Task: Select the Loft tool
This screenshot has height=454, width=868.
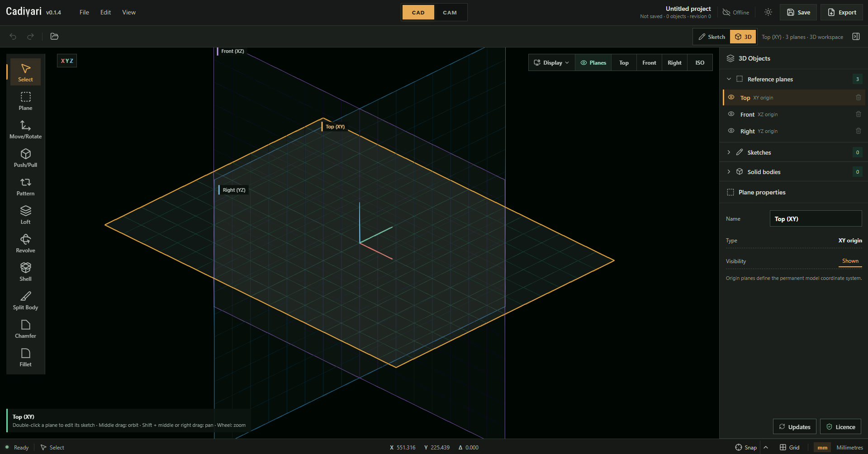Action: click(x=25, y=215)
